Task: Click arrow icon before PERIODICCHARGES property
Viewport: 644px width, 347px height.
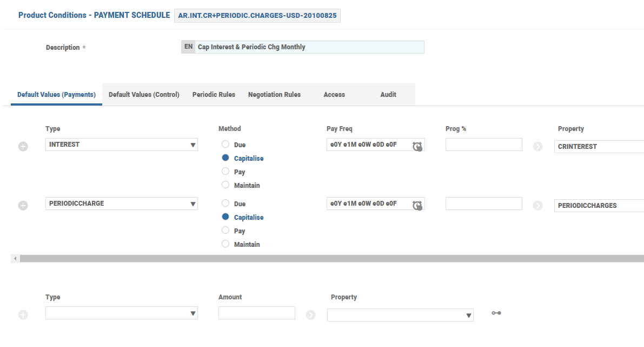Action: click(x=537, y=205)
